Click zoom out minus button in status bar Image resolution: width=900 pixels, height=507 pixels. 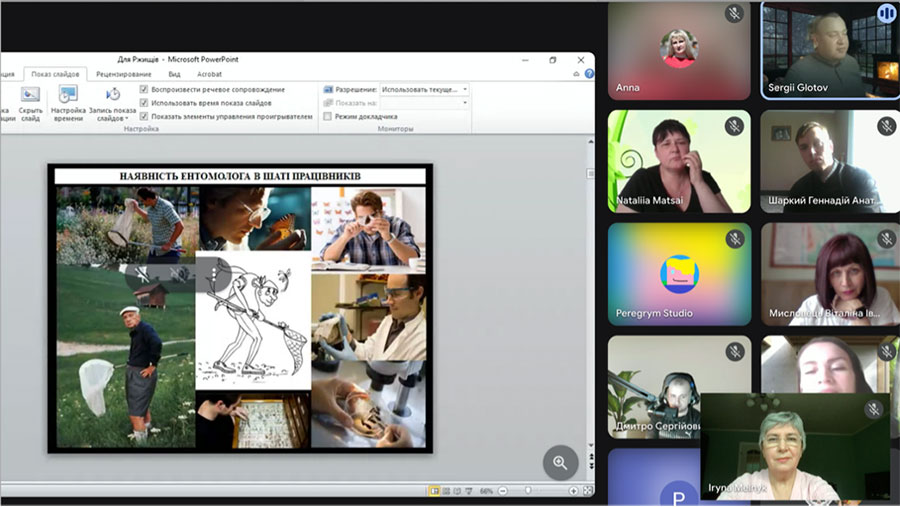point(503,491)
